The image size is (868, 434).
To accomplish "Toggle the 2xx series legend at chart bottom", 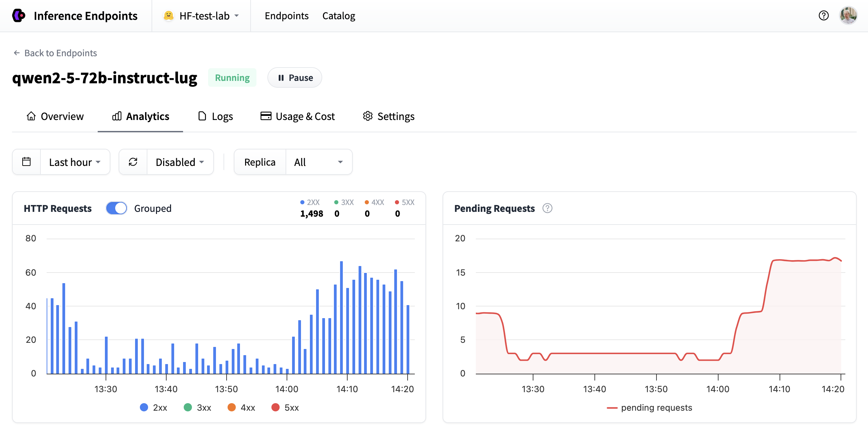I will tap(154, 407).
